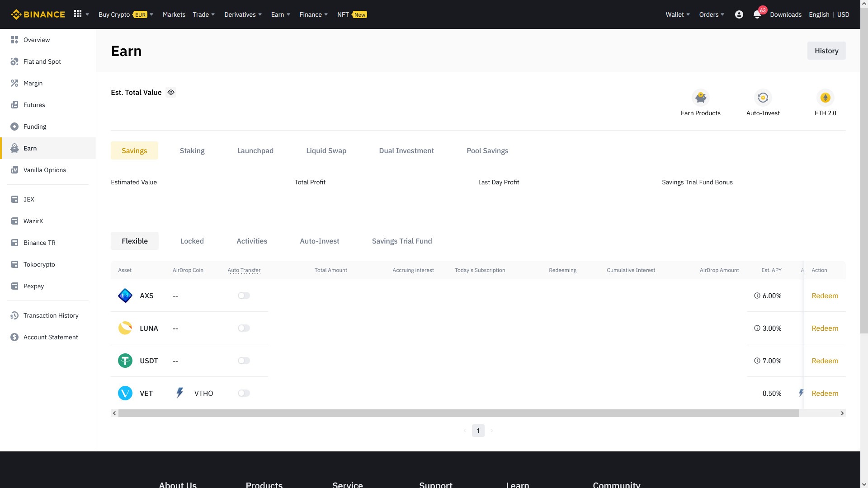868x488 pixels.
Task: Redeem the AXS savings position
Action: (x=825, y=296)
